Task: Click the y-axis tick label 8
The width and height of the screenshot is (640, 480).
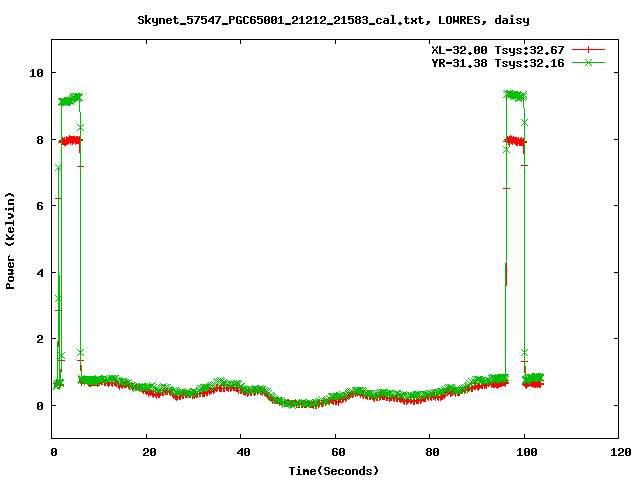Action: click(x=40, y=140)
